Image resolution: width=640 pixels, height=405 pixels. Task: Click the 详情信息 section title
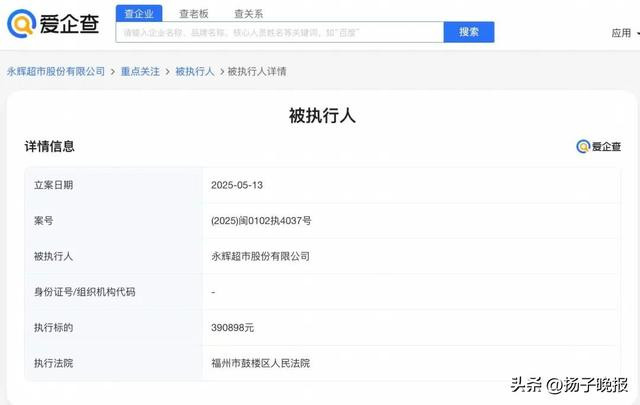pyautogui.click(x=49, y=147)
